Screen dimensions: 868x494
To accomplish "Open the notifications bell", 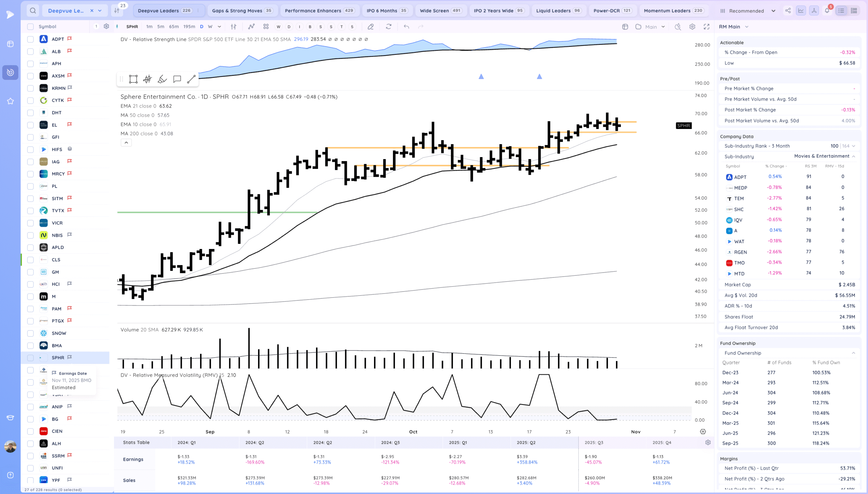I will (x=827, y=11).
